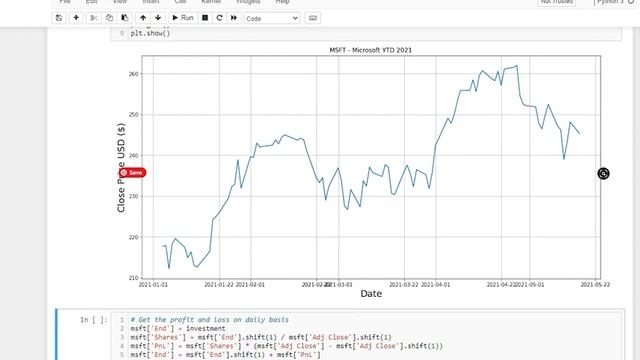Restart kernel and run all cells
This screenshot has width=640, height=360.
coord(234,18)
